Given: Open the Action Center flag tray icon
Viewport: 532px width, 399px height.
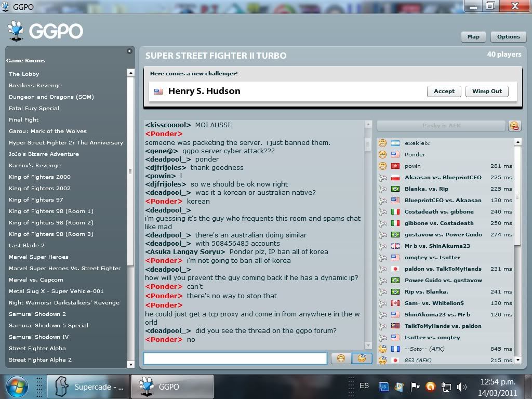Looking at the screenshot, I should (415, 387).
